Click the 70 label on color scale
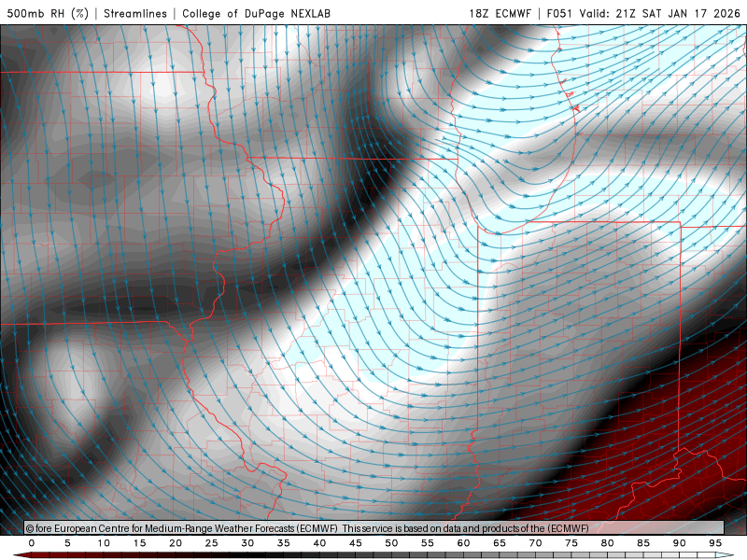Image resolution: width=747 pixels, height=560 pixels. pos(535,543)
